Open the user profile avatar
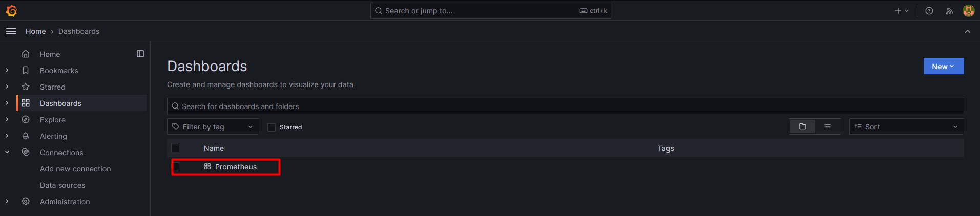 point(968,11)
